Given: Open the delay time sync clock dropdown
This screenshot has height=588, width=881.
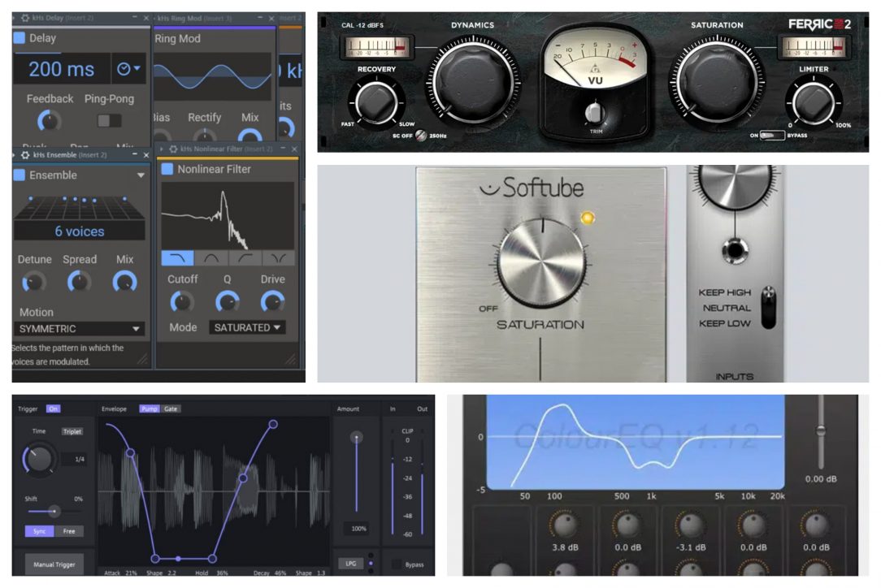Looking at the screenshot, I should pos(128,69).
